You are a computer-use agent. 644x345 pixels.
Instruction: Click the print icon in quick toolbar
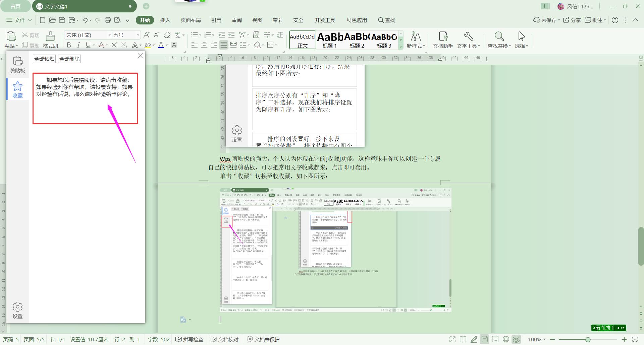coord(108,20)
